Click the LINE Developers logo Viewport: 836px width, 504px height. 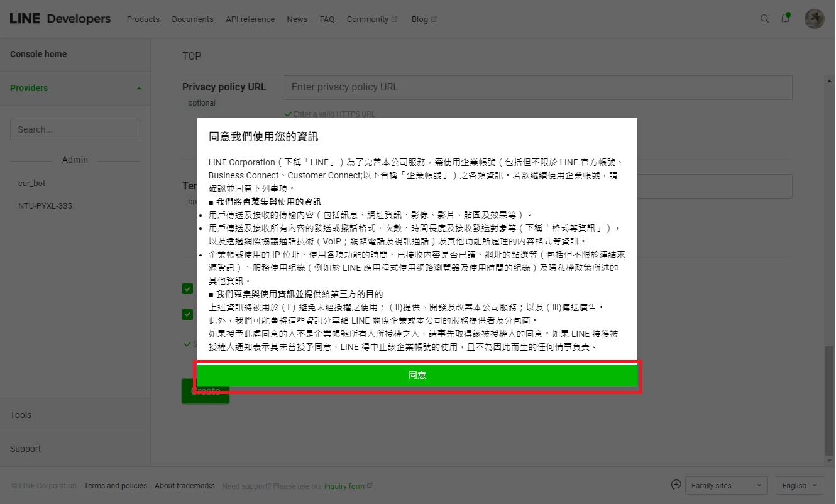tap(60, 19)
